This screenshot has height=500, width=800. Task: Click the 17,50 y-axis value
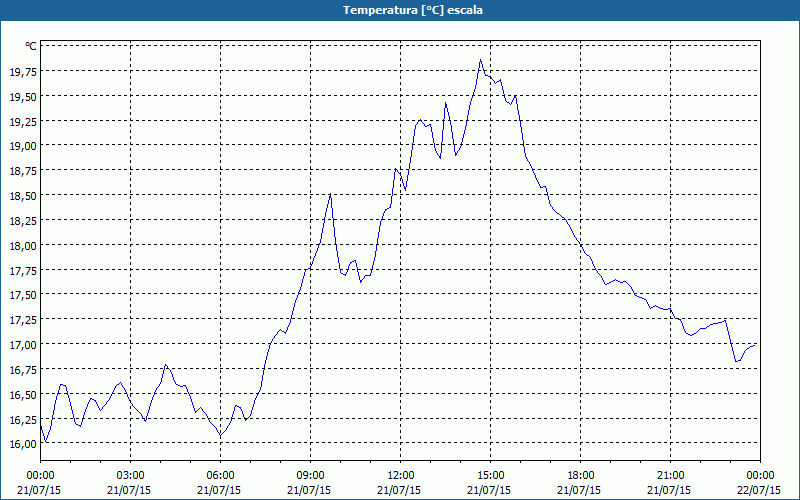23,295
